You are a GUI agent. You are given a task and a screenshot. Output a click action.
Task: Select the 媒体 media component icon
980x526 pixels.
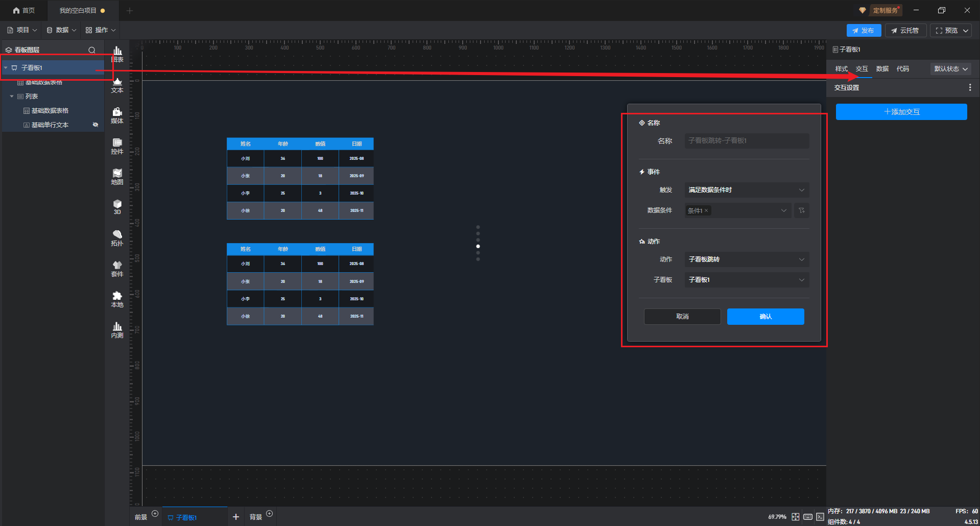[117, 115]
